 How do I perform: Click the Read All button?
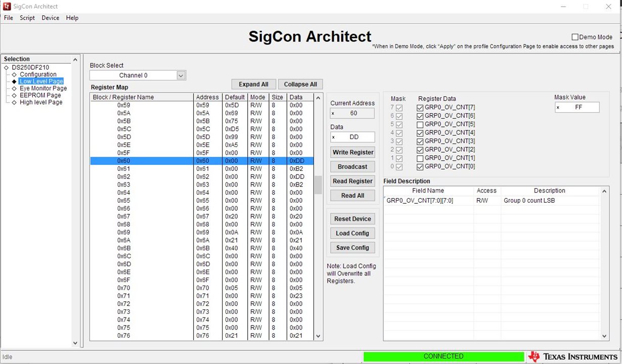coord(353,196)
